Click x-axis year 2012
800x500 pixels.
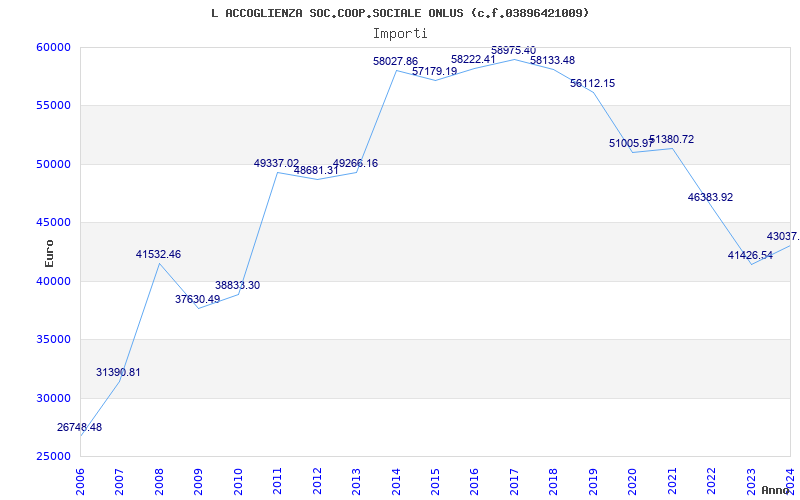(317, 482)
